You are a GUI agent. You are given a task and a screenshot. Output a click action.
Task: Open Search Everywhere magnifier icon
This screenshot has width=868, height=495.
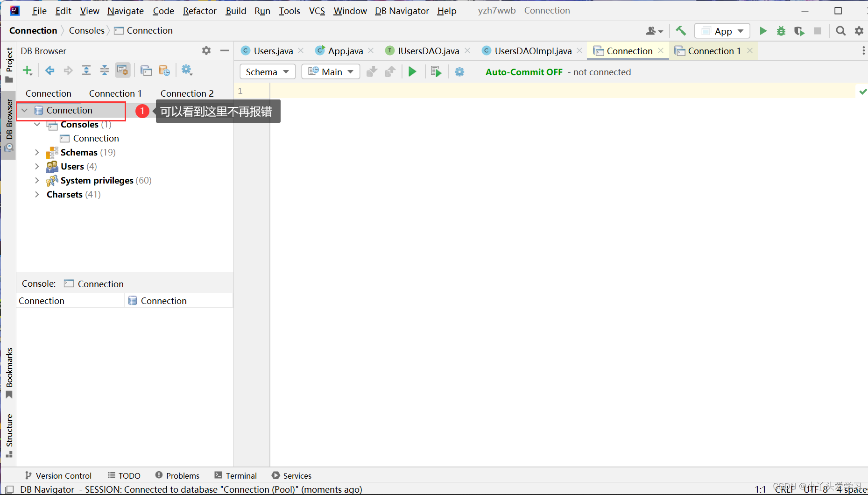click(x=841, y=31)
